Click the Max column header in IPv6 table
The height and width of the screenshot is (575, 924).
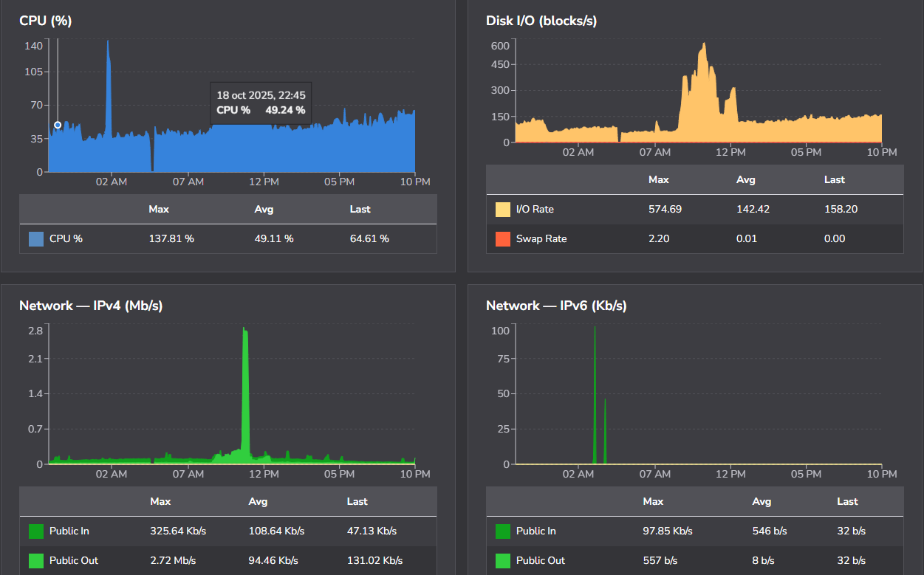(653, 502)
